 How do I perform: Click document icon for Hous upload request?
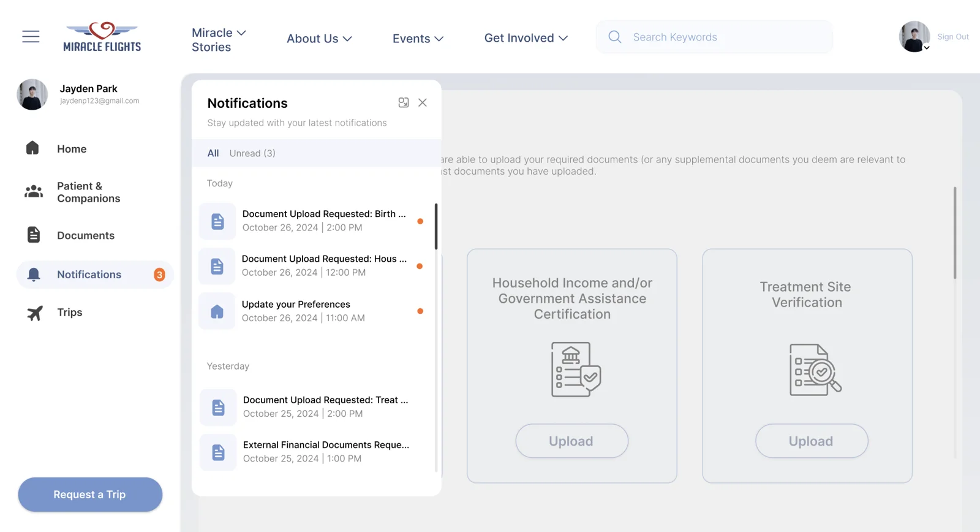point(217,266)
